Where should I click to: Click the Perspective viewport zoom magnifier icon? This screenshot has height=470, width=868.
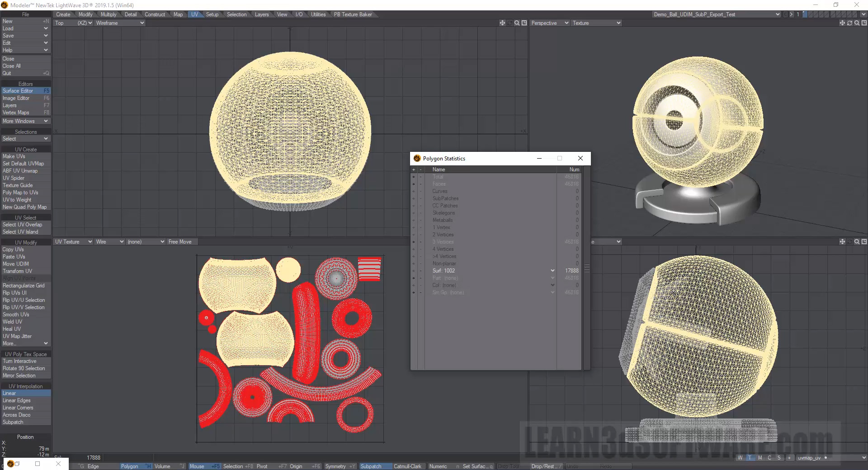(857, 23)
